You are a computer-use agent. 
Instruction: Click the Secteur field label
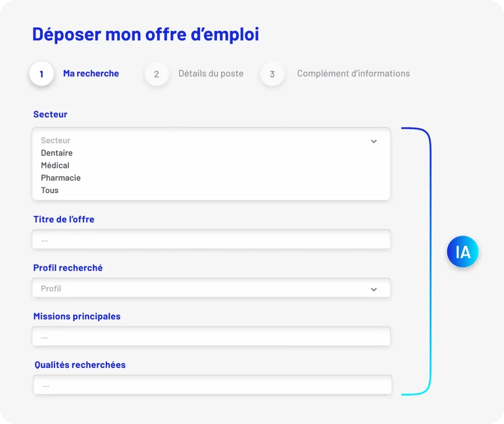(x=51, y=114)
